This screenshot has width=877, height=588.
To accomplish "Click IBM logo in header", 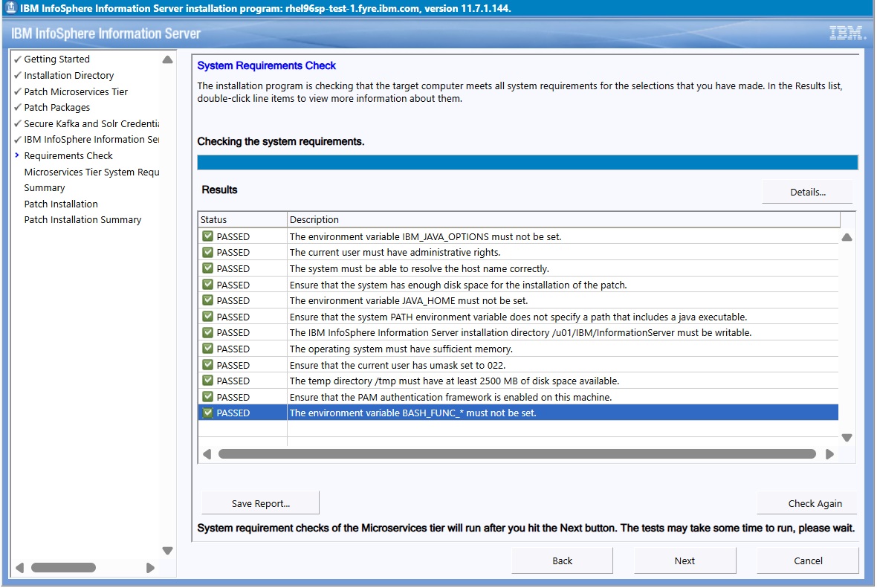I will tap(847, 33).
